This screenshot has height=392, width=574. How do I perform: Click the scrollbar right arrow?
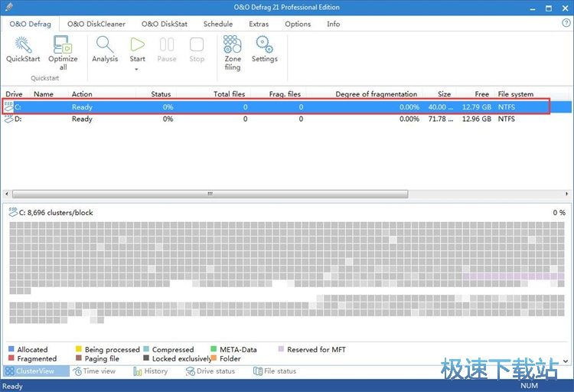(566, 194)
